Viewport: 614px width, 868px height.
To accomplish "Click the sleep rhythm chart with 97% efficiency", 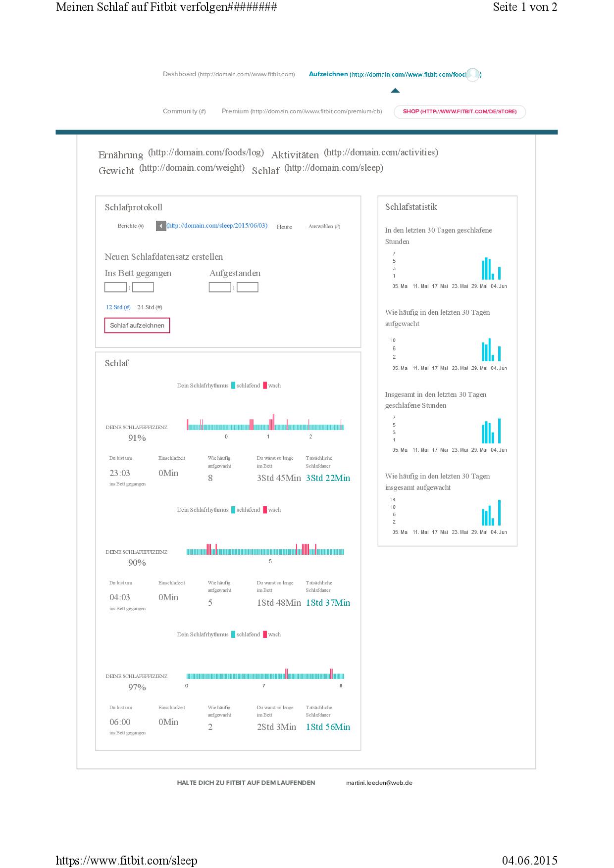I will [265, 675].
